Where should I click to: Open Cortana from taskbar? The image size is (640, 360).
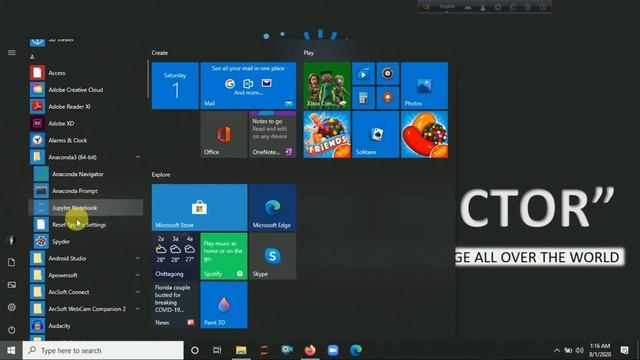click(x=195, y=350)
